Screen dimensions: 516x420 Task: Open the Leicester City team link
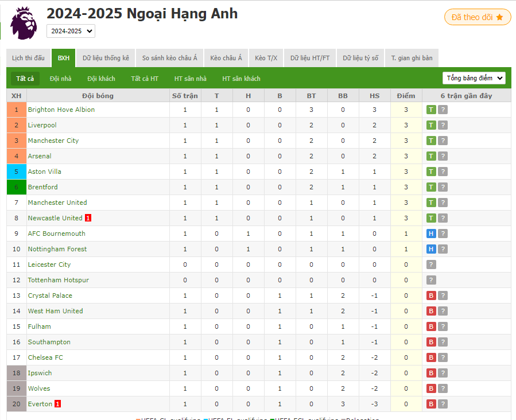pyautogui.click(x=49, y=265)
